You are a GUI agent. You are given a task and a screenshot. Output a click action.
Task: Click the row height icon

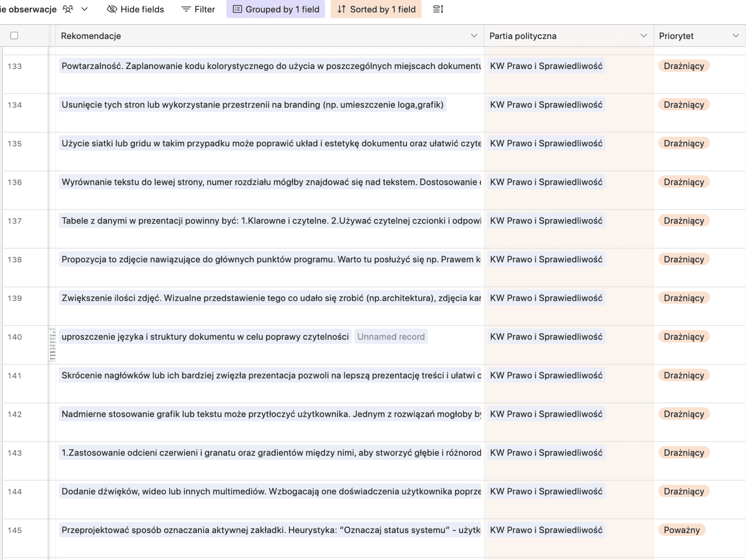pos(438,9)
